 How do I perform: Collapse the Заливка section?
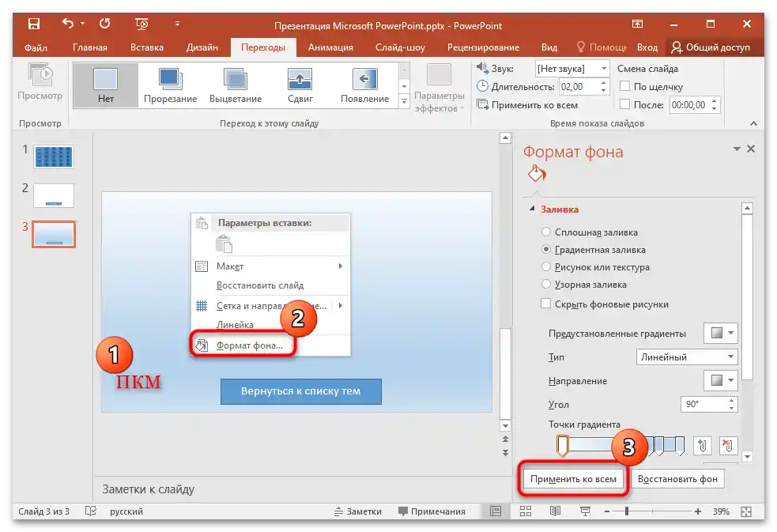tap(532, 209)
